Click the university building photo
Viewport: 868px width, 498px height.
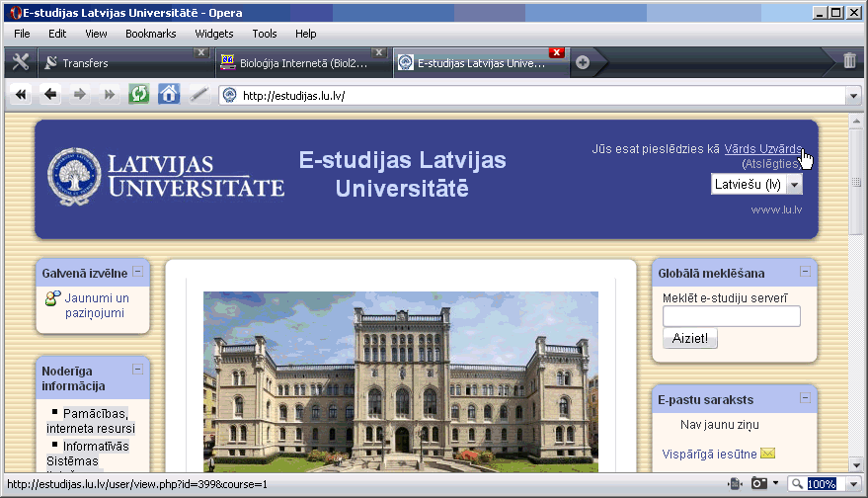tap(401, 381)
